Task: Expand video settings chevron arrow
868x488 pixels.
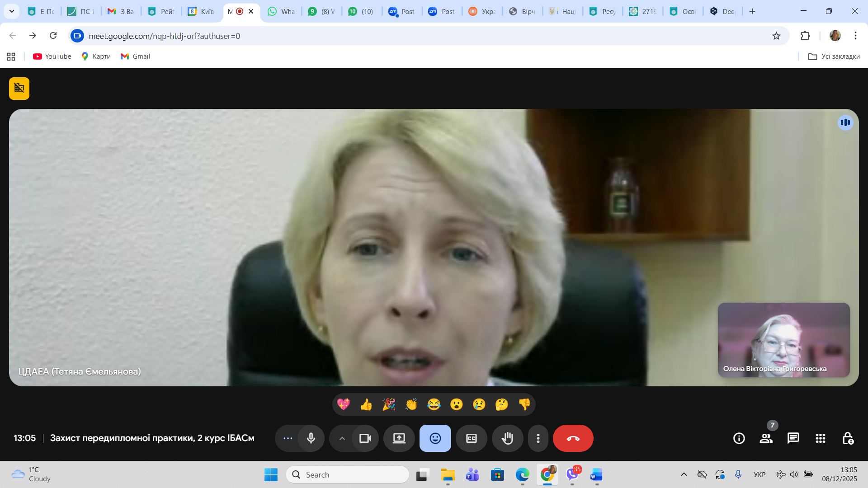Action: coord(342,438)
